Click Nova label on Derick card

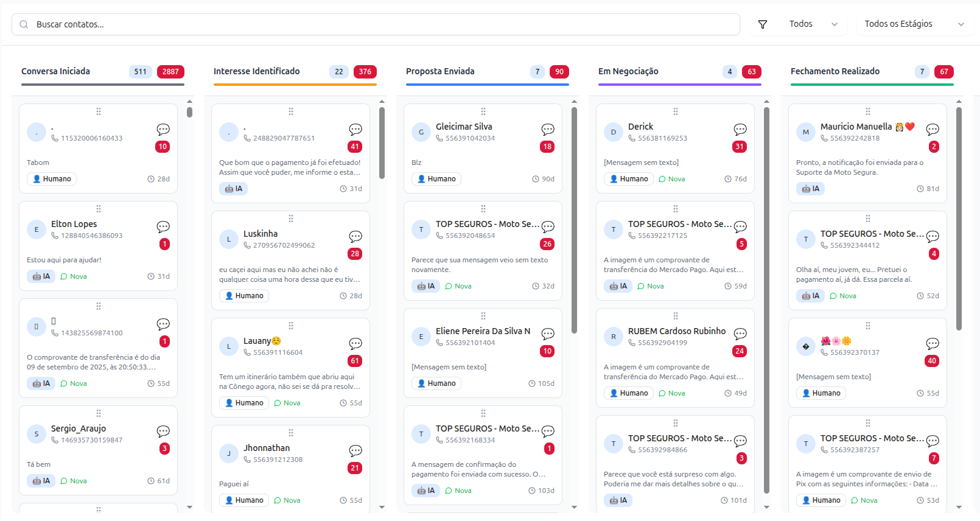[x=672, y=179]
